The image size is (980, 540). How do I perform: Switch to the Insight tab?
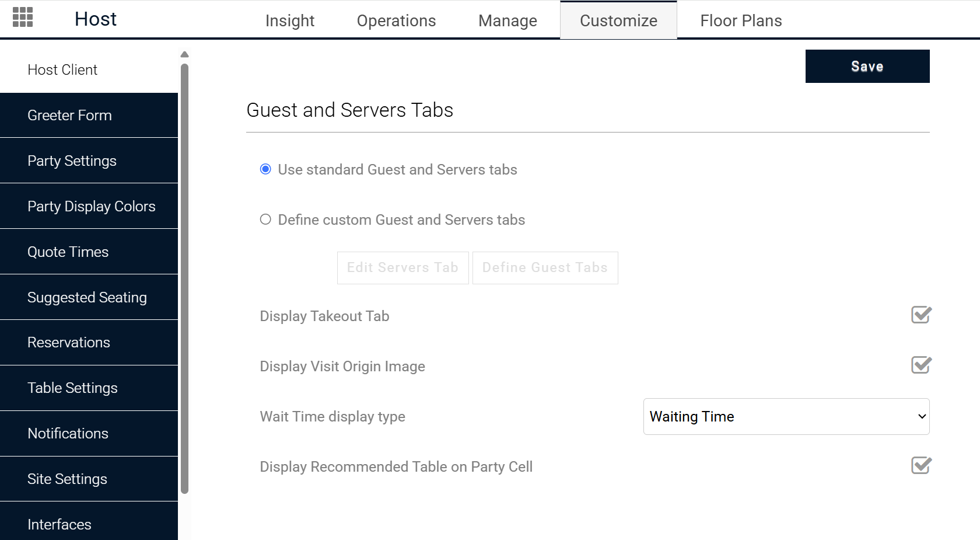290,20
